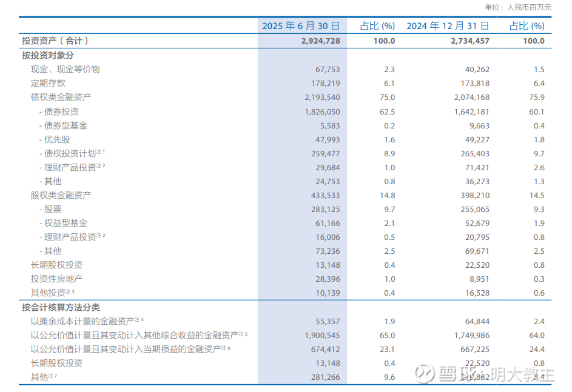Select the percentage 60.1
The height and width of the screenshot is (392, 572).
tap(537, 112)
